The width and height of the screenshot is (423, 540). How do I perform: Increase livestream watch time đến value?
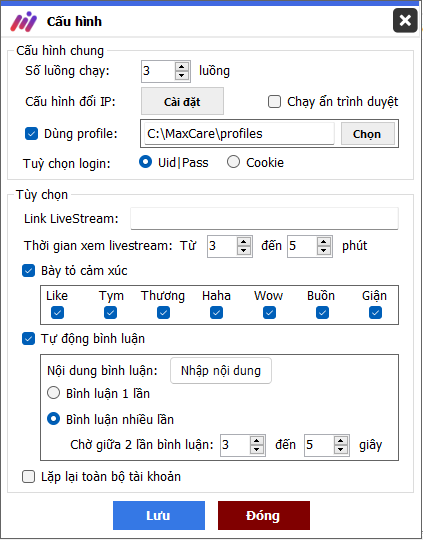[x=324, y=241]
